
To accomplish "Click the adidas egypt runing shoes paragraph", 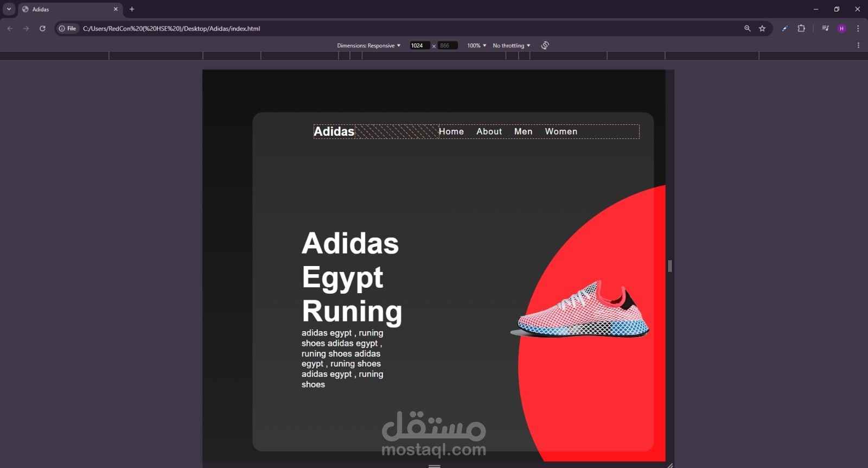I will 342,358.
